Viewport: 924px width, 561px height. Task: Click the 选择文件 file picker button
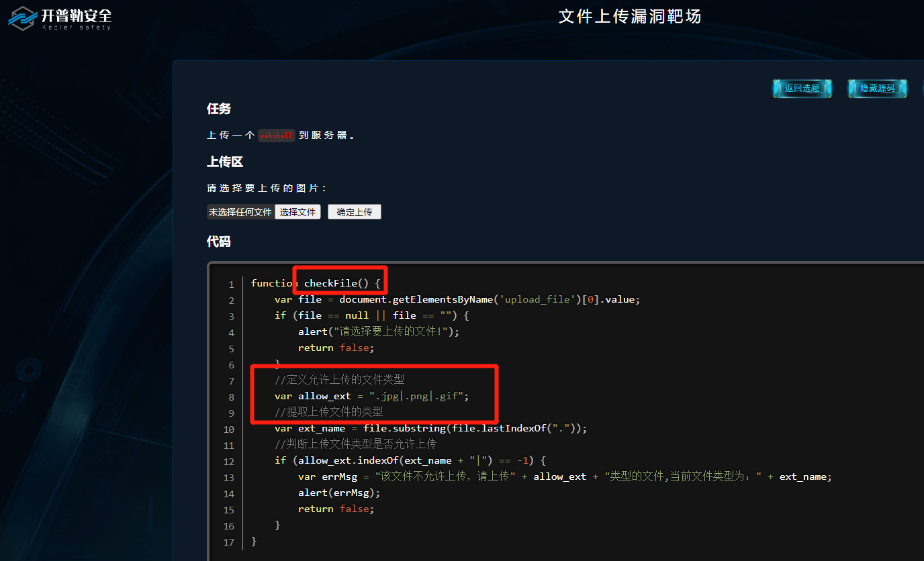297,211
